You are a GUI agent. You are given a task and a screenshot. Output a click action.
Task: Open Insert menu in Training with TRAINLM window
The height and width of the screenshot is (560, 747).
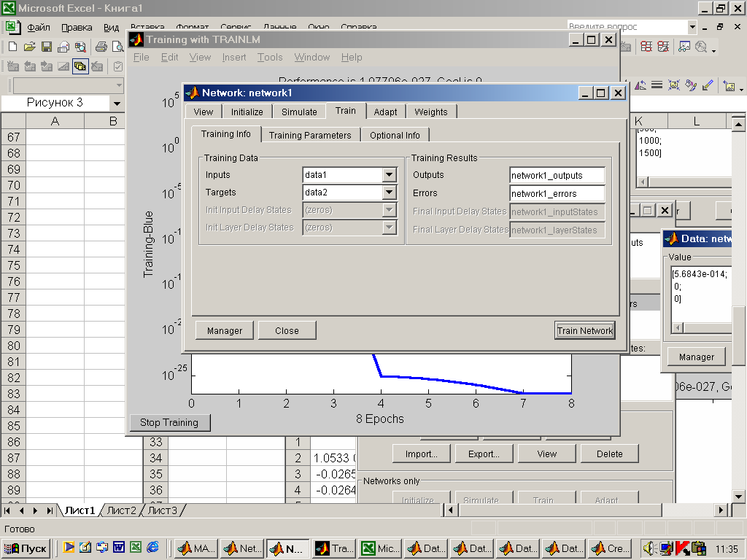pyautogui.click(x=234, y=57)
